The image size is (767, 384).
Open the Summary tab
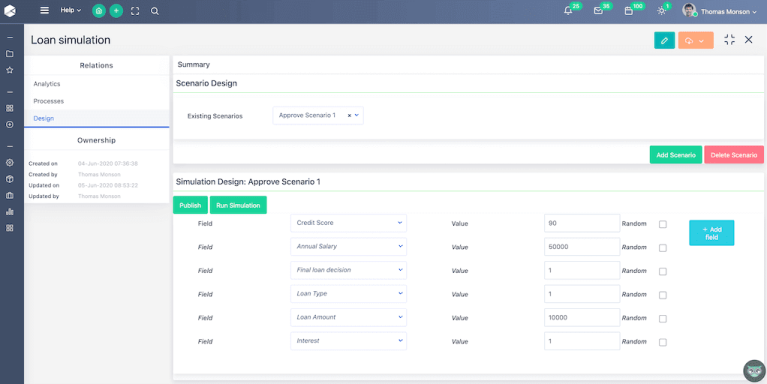pos(194,65)
